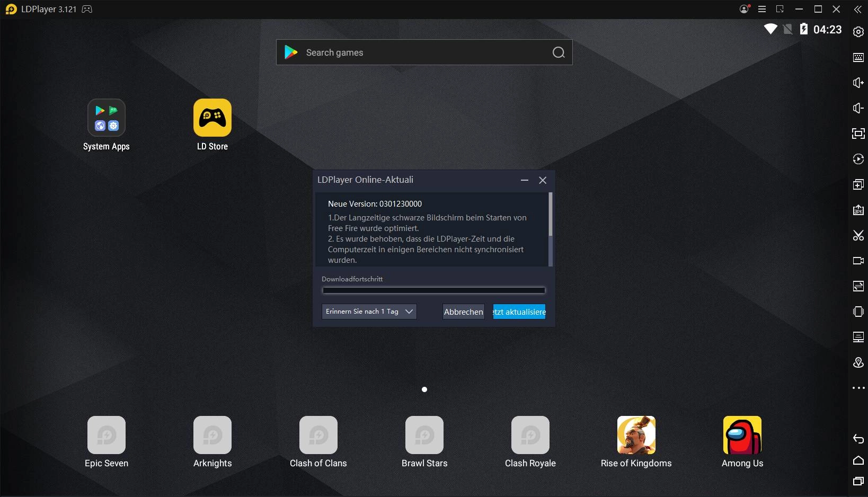This screenshot has width=868, height=497.
Task: Minimize the LDPlayer Online-Aktuali dialog
Action: pyautogui.click(x=525, y=180)
